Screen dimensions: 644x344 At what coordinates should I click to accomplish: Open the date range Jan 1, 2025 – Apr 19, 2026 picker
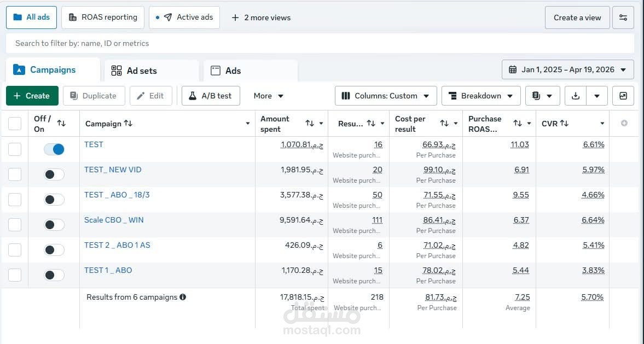(567, 70)
